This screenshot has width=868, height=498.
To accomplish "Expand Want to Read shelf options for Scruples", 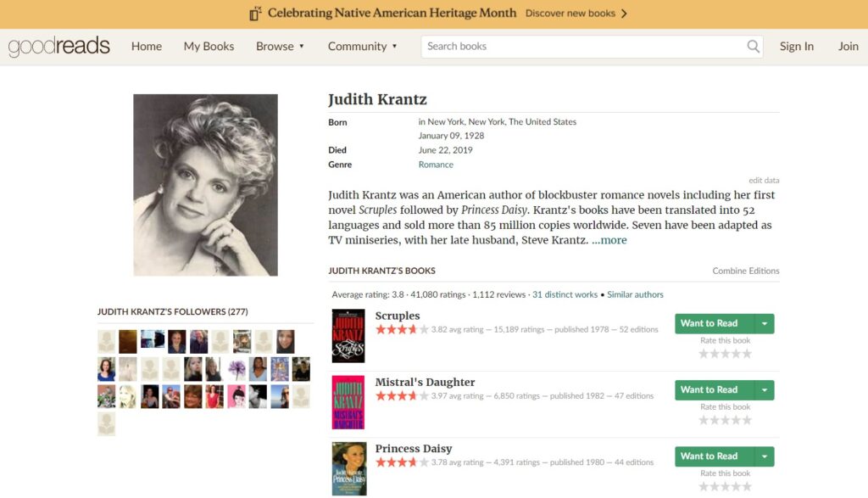I will [765, 323].
